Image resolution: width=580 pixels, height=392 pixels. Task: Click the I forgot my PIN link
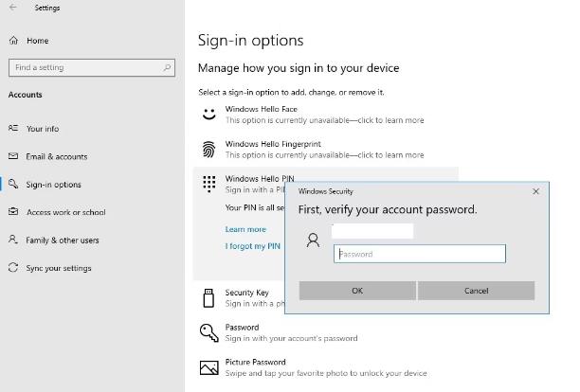click(x=253, y=246)
